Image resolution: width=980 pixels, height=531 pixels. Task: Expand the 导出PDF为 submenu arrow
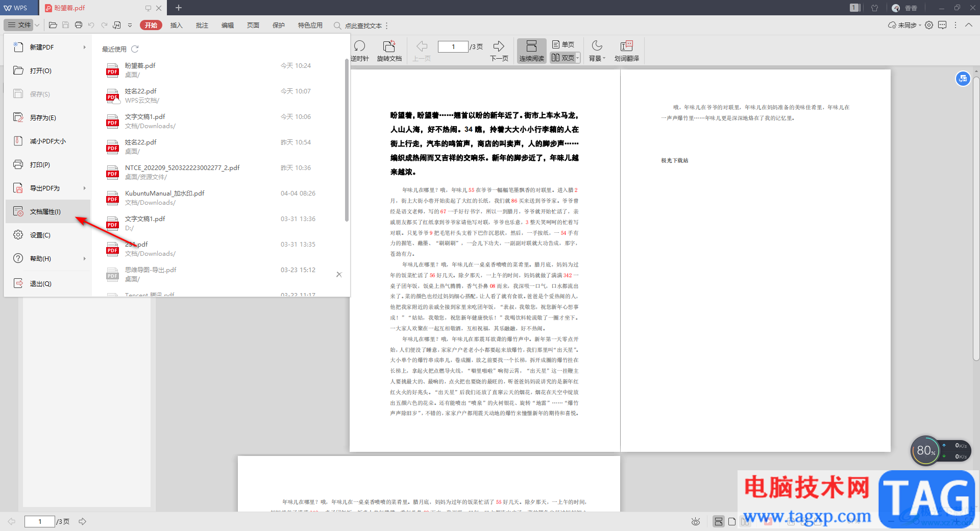[x=85, y=188]
